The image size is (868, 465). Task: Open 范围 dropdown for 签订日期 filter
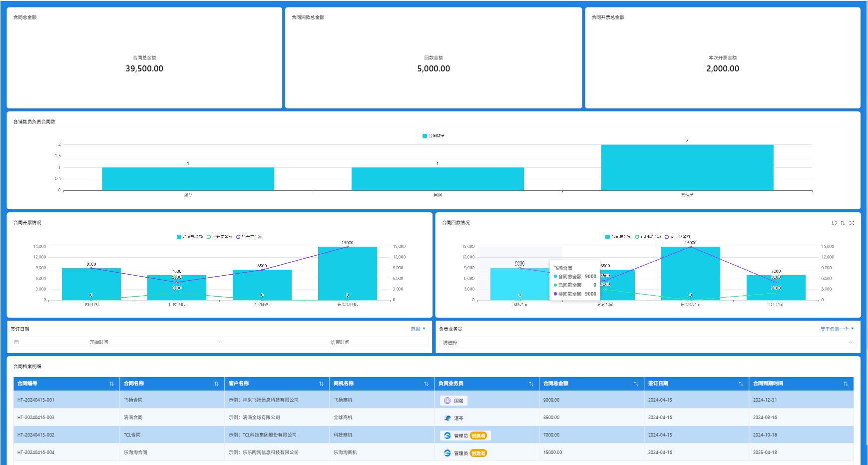418,329
